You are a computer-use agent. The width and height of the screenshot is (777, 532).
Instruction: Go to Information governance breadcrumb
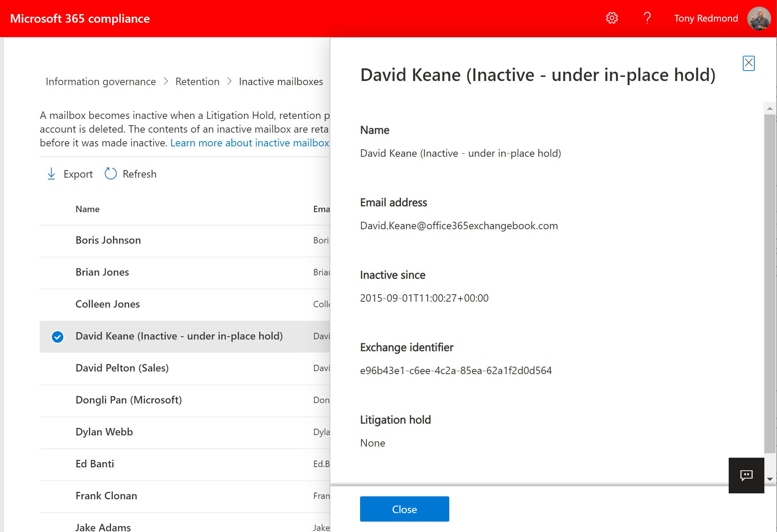(x=101, y=82)
